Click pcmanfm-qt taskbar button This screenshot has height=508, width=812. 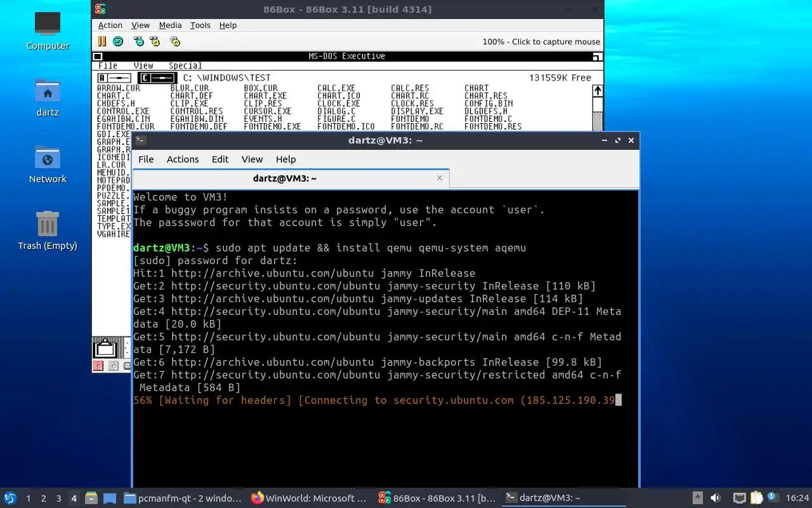pos(183,498)
